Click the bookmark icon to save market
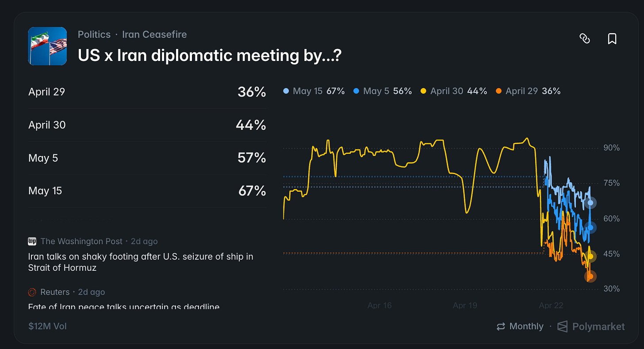 [612, 39]
